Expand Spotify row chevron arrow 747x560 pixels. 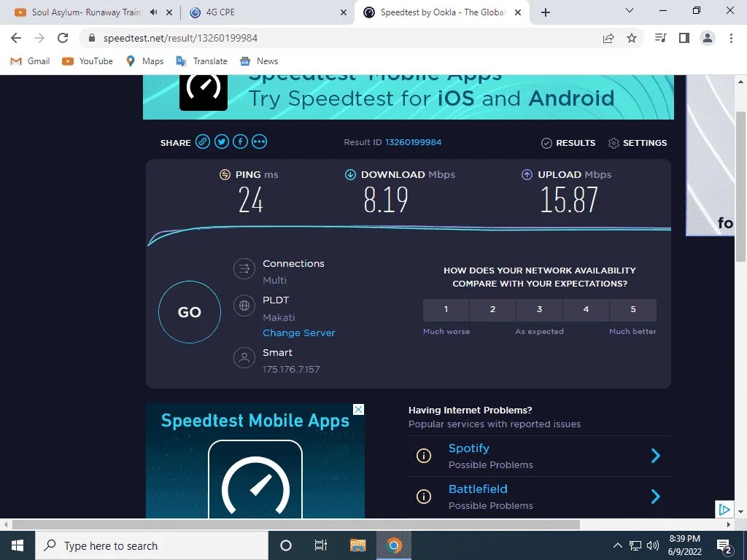pyautogui.click(x=656, y=456)
